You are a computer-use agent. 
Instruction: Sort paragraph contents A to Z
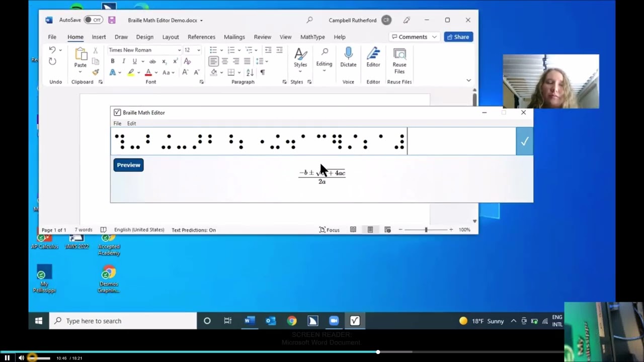[x=251, y=72]
